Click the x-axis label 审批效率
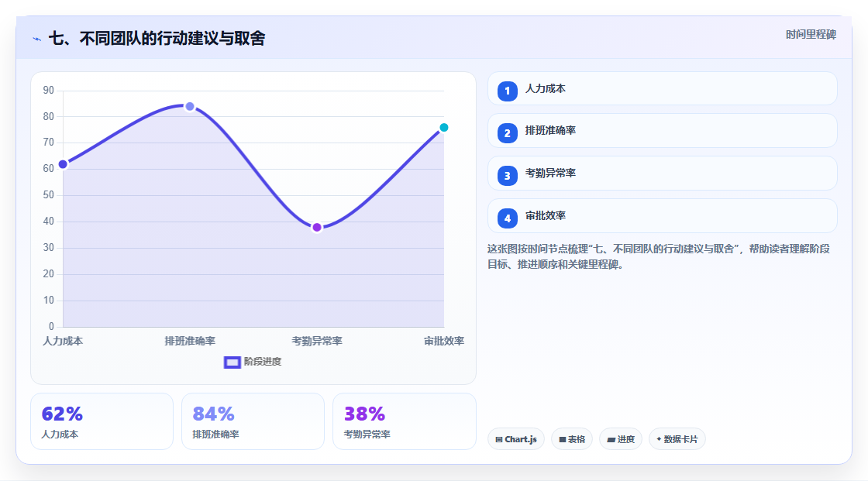This screenshot has height=481, width=868. click(x=444, y=342)
